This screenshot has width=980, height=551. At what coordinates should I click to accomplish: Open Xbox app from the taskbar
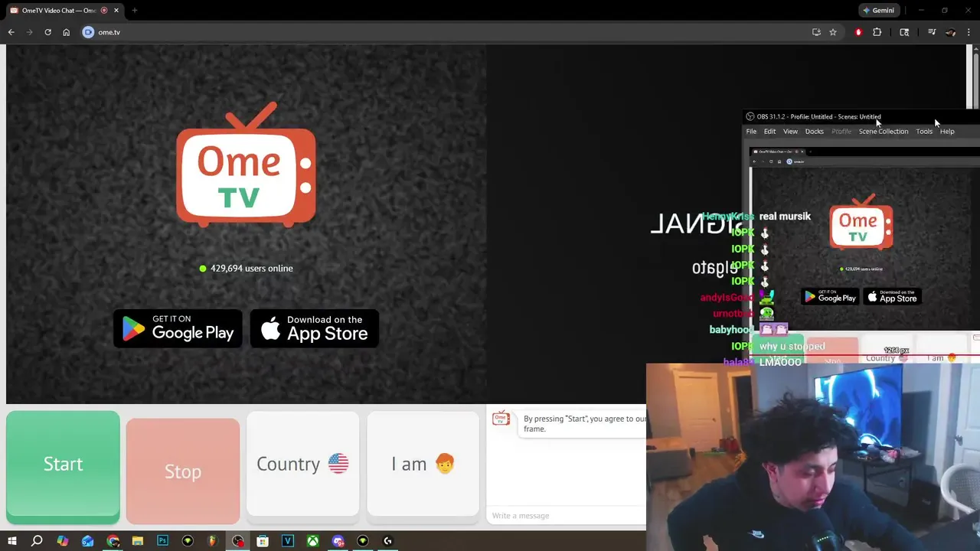click(x=313, y=541)
